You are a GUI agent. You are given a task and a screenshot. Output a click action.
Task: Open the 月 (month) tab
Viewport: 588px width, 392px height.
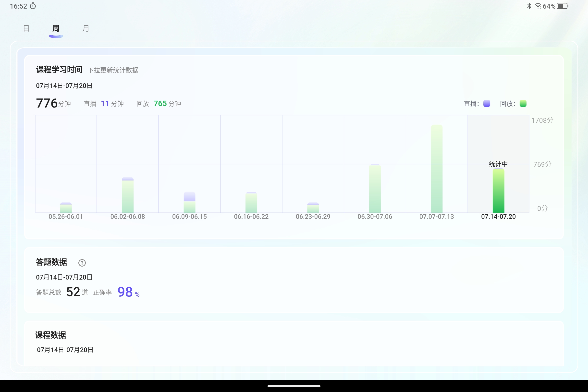(86, 28)
